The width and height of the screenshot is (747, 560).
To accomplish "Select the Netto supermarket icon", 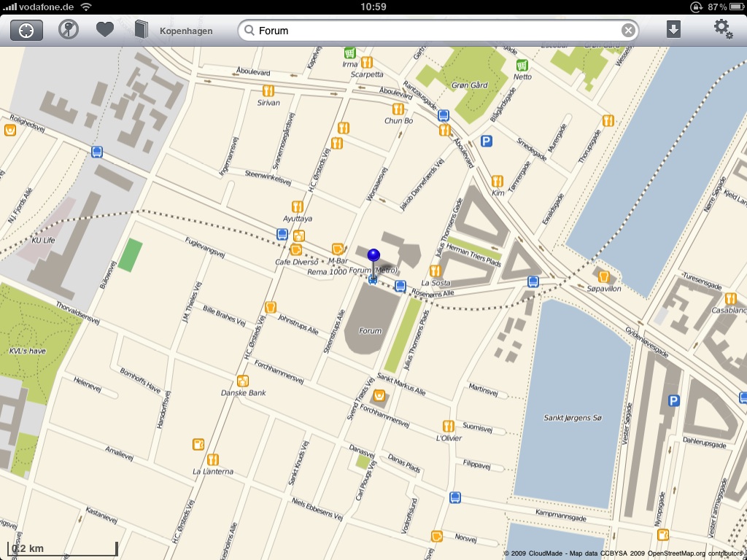I will 522,64.
